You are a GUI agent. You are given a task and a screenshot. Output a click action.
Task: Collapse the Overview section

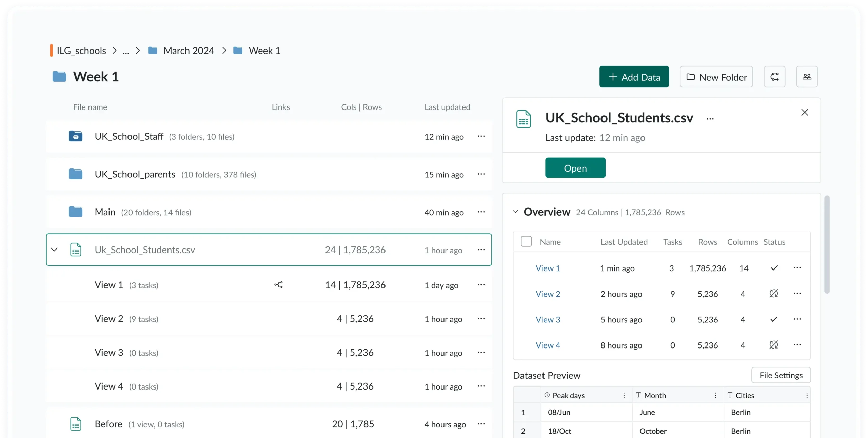click(x=515, y=212)
